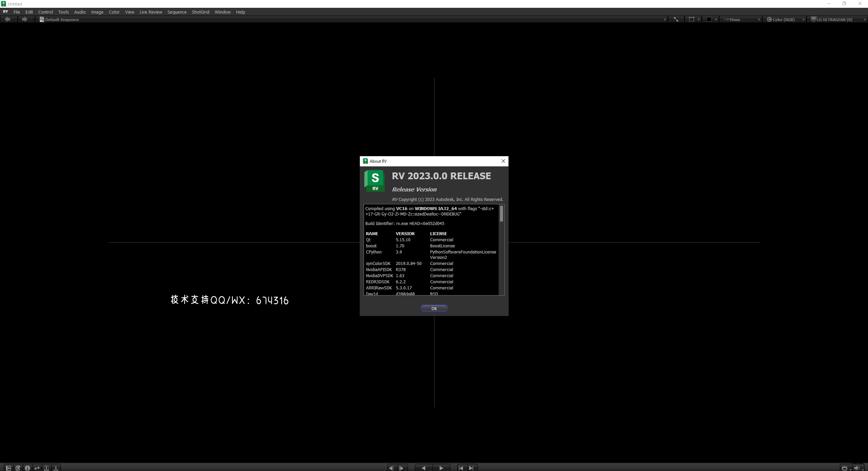
Task: Navigate back with the left arrow
Action: click(7, 19)
